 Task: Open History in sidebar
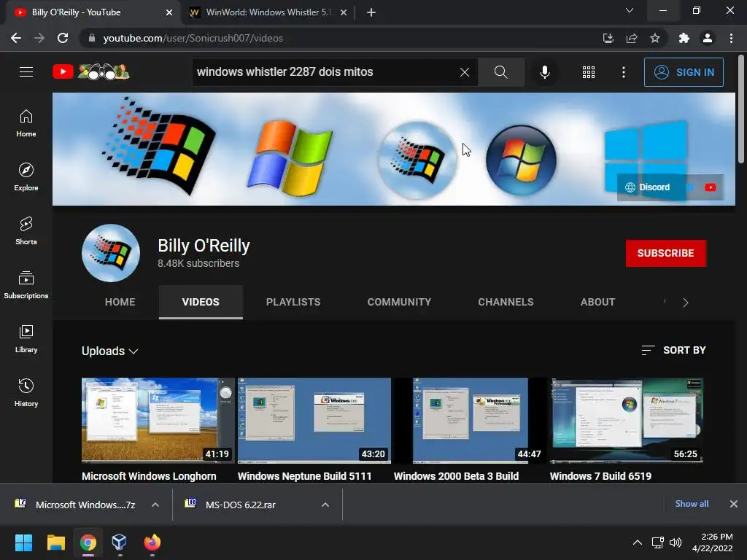click(x=26, y=392)
